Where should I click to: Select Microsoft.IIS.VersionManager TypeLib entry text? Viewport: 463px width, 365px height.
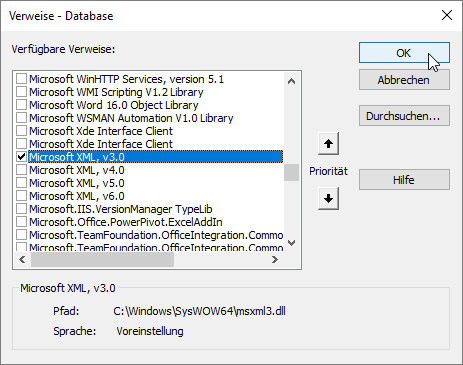[x=121, y=209]
